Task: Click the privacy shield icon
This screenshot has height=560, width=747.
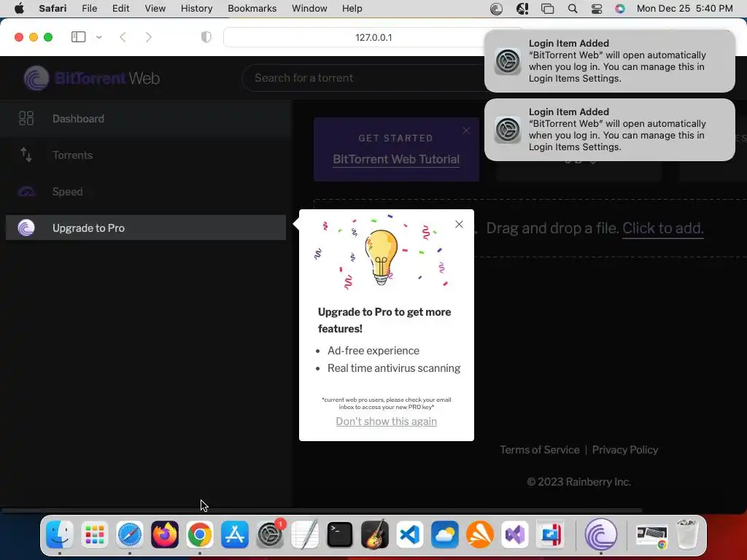Action: (206, 37)
